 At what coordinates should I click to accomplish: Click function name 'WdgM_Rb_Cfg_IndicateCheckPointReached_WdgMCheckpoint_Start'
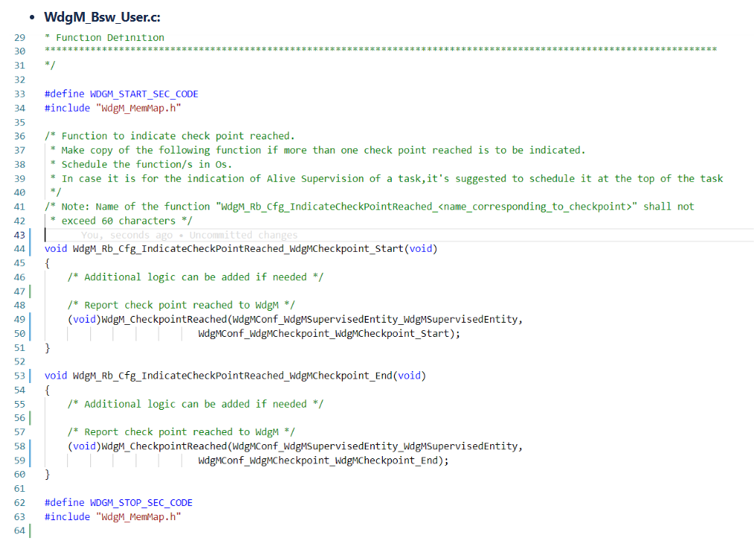point(238,249)
